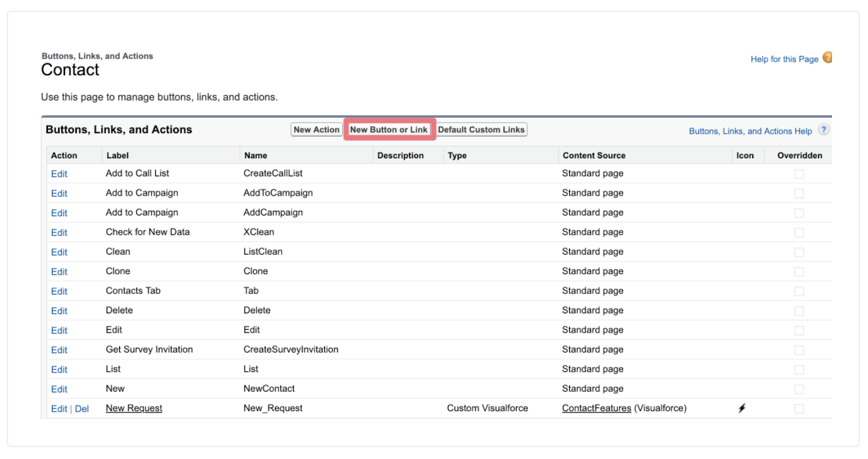
Task: Click Edit link in the New Request row
Action: pyautogui.click(x=59, y=409)
